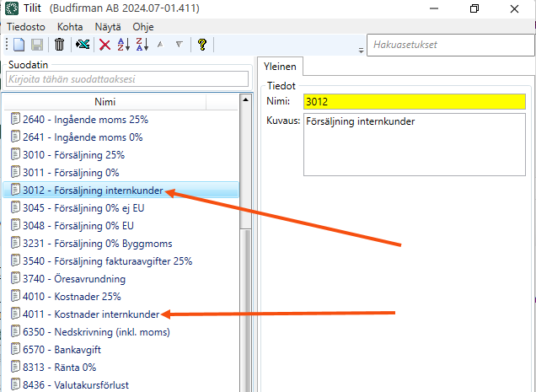Click the Suodatin filter text field
536x392 pixels.
(126, 79)
